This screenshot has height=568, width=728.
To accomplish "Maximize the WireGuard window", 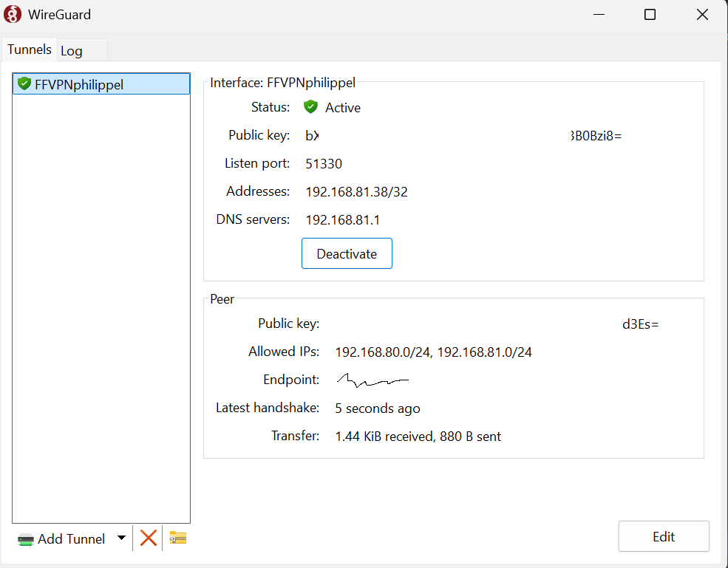I will pos(650,14).
